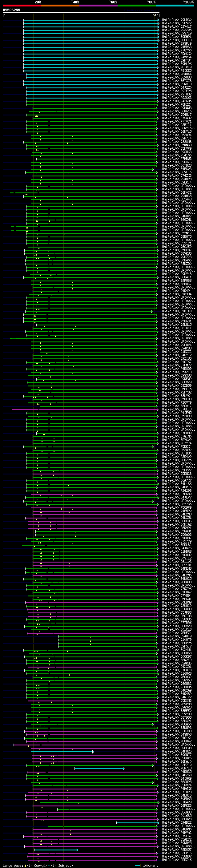Select hit label UniRef100_A5C9P9
Image resolution: width=197 pixels, height=868 pixels.
(177, 508)
